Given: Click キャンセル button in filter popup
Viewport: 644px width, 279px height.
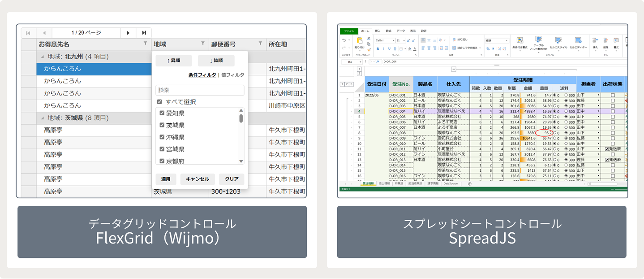Looking at the screenshot, I should tap(197, 179).
